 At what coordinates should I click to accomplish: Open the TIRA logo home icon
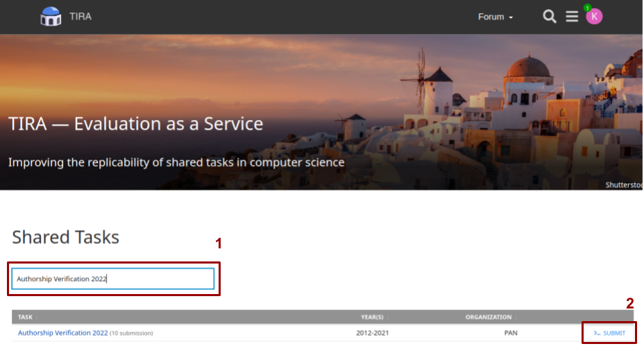coord(51,17)
